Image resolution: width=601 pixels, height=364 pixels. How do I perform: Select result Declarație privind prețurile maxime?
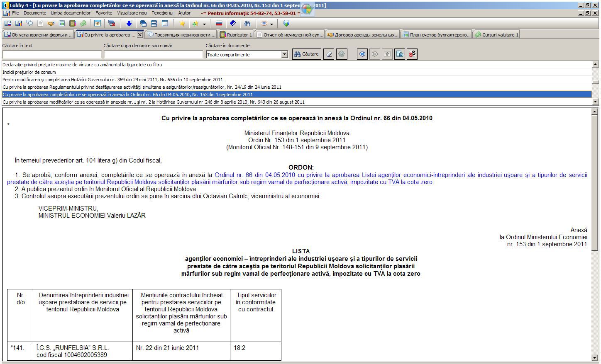(297, 65)
